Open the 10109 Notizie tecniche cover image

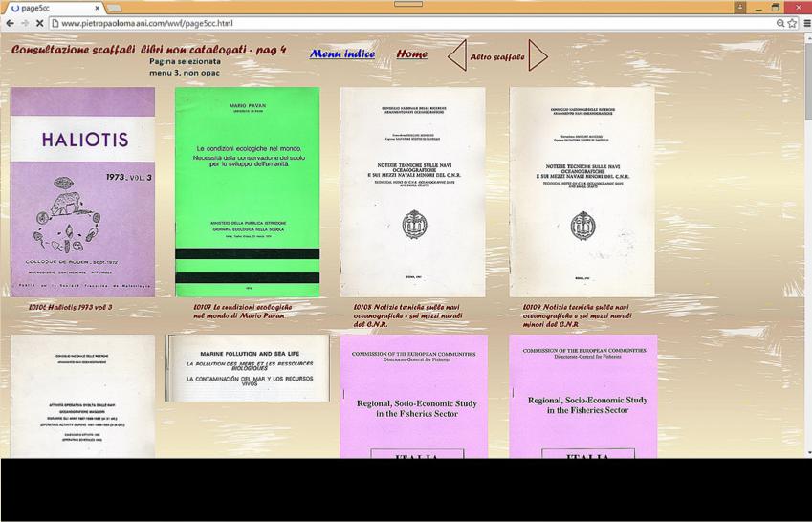pyautogui.click(x=582, y=191)
